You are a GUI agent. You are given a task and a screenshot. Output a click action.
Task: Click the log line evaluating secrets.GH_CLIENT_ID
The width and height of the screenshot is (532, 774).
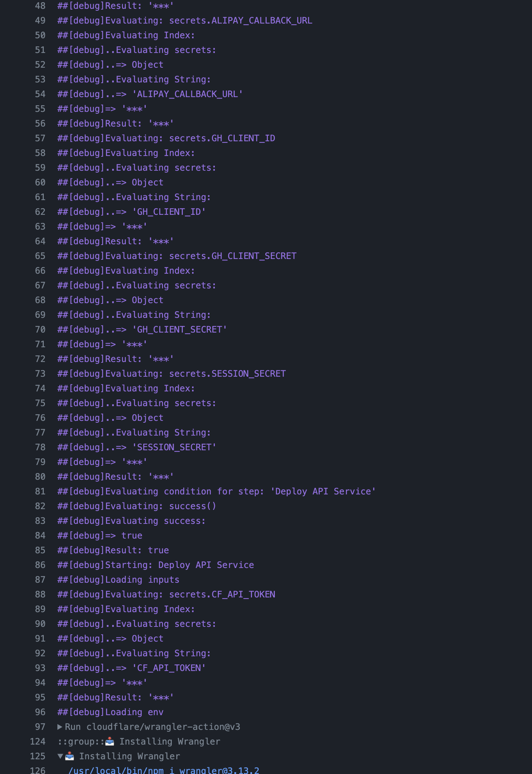[166, 138]
